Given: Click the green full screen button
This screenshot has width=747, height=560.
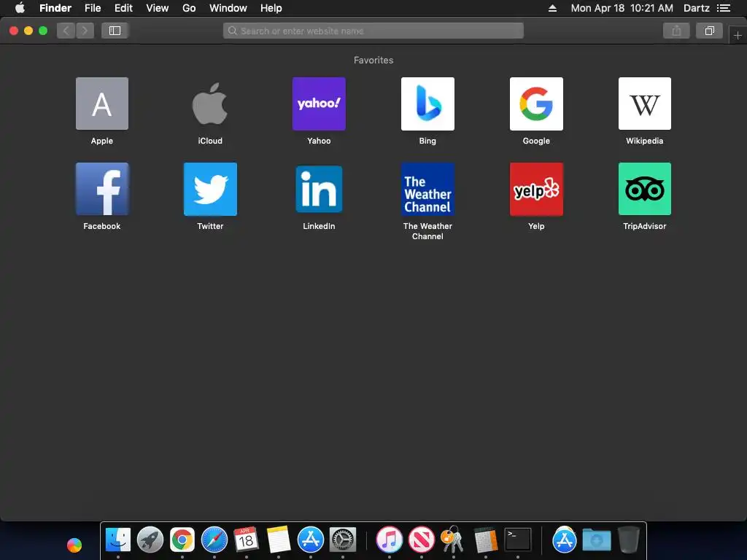Looking at the screenshot, I should [x=43, y=31].
